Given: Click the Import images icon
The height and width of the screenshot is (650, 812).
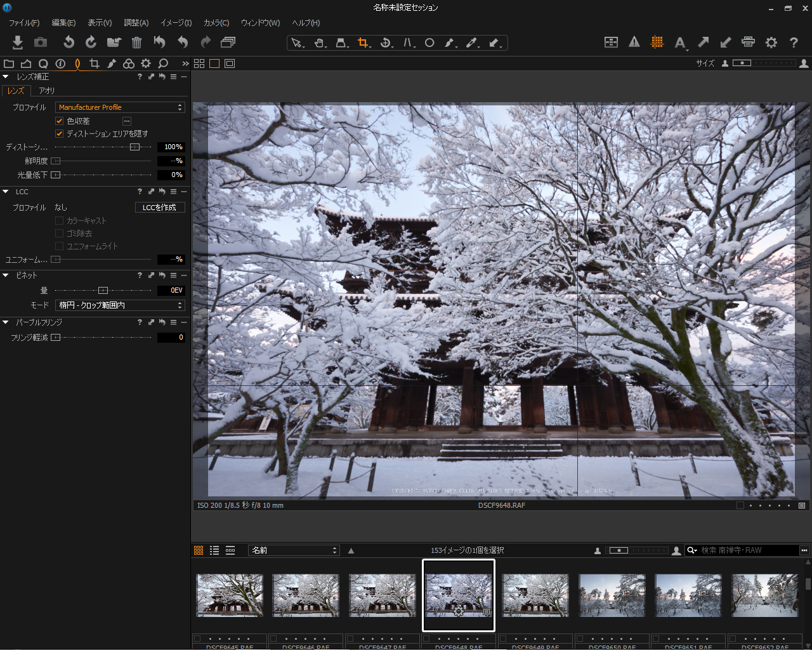Looking at the screenshot, I should (18, 43).
